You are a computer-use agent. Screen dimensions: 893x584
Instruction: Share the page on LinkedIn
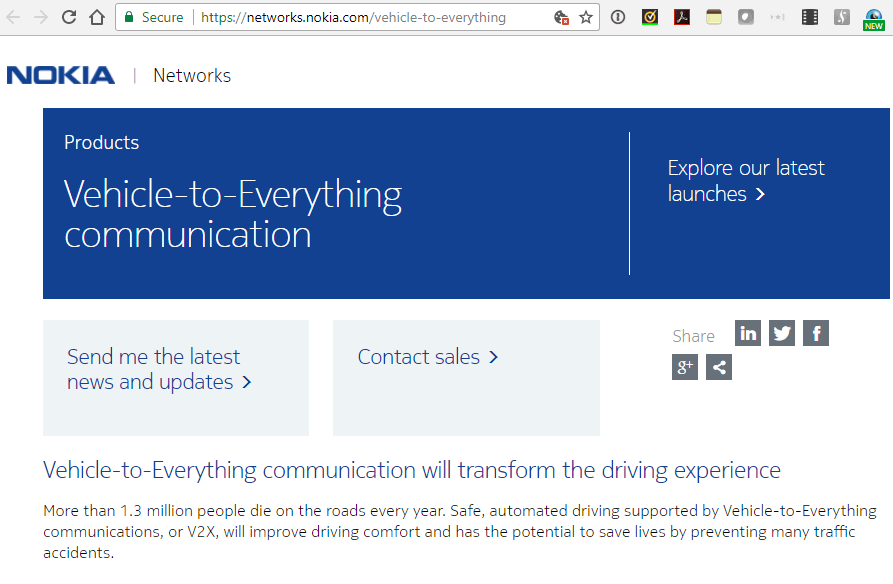pyautogui.click(x=747, y=333)
